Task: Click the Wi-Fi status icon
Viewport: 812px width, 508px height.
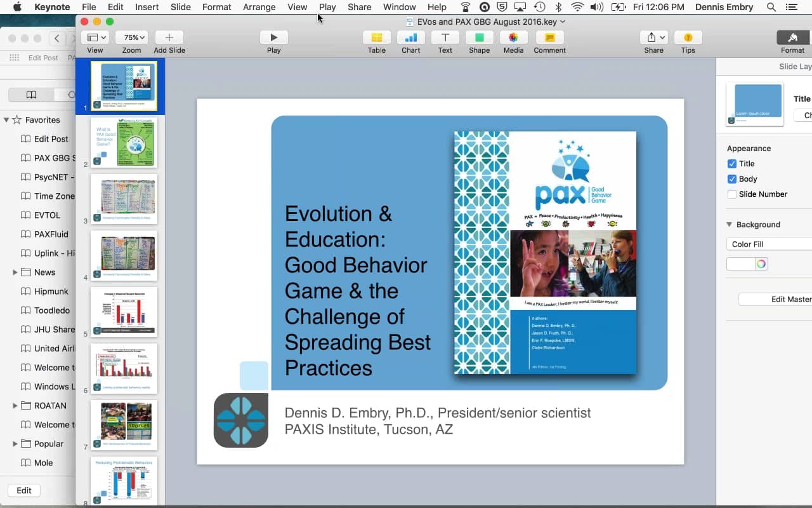Action: click(x=577, y=7)
